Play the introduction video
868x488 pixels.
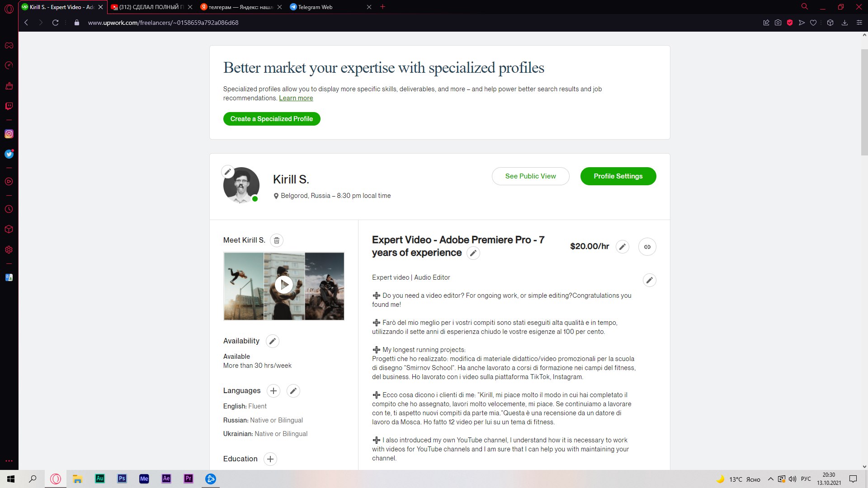[284, 285]
